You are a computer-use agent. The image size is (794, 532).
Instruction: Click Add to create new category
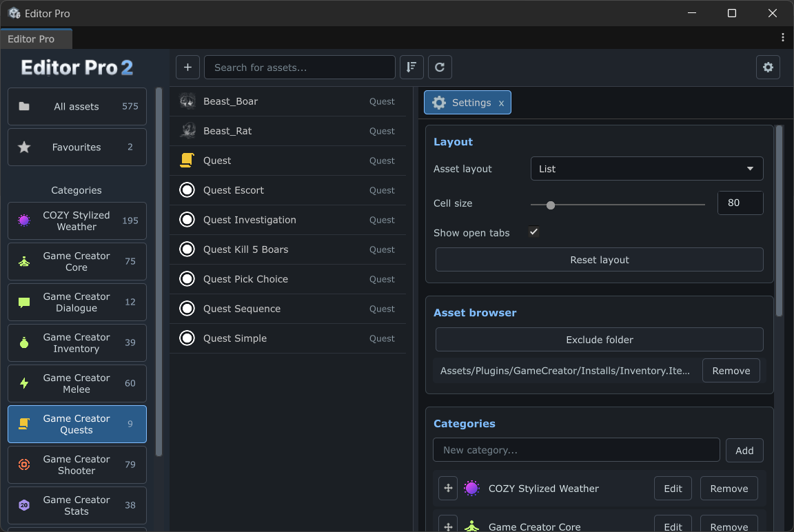744,451
